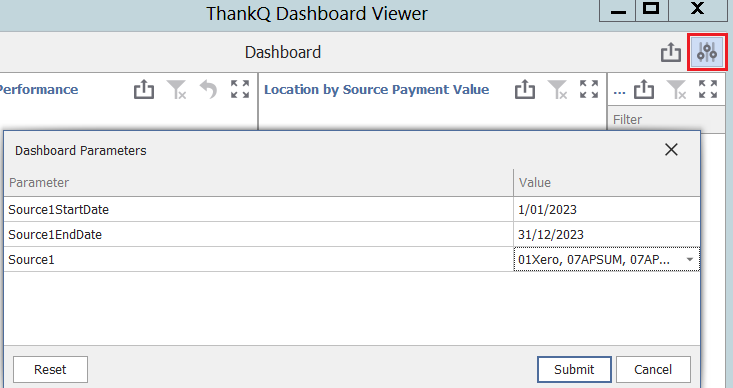Export the Performance panel via its share icon

pos(144,89)
